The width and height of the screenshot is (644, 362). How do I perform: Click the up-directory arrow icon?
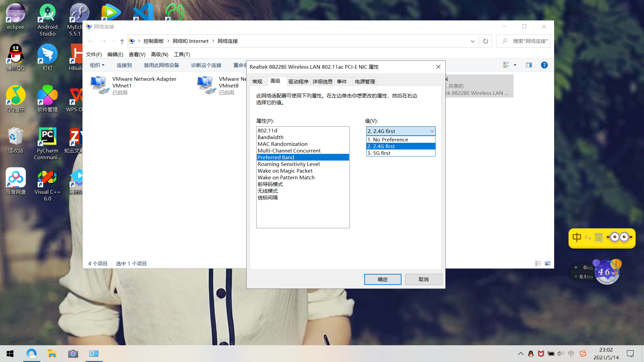122,41
